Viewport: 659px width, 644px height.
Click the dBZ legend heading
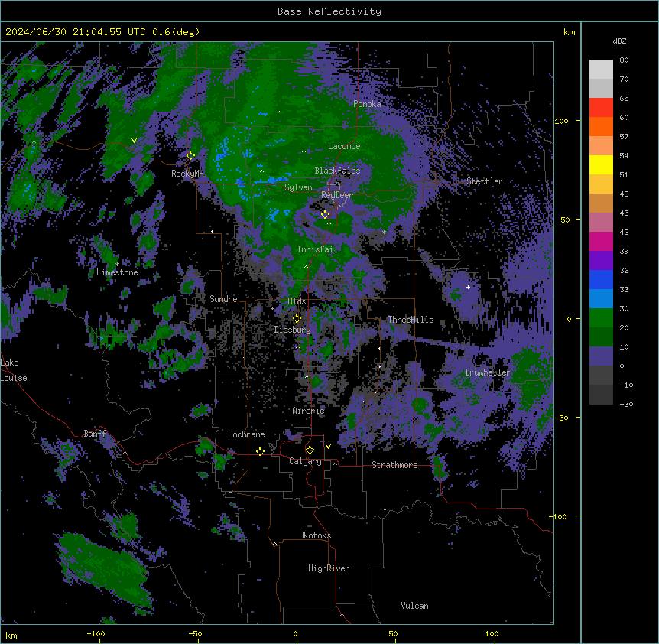click(x=619, y=41)
